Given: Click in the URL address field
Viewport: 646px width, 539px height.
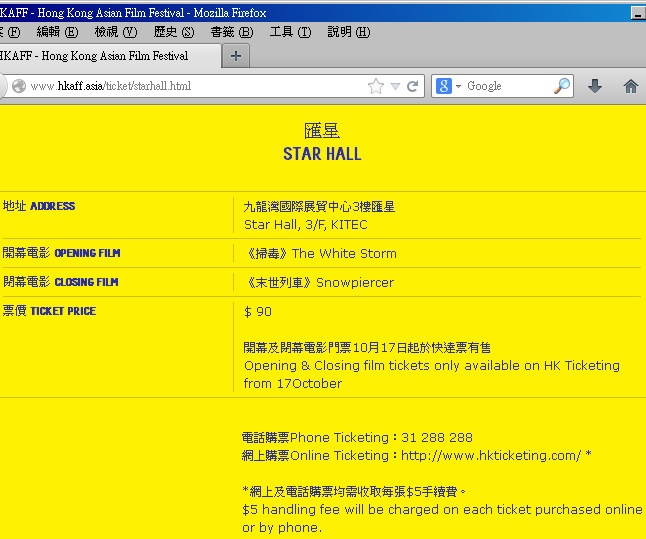Looking at the screenshot, I should pos(200,86).
